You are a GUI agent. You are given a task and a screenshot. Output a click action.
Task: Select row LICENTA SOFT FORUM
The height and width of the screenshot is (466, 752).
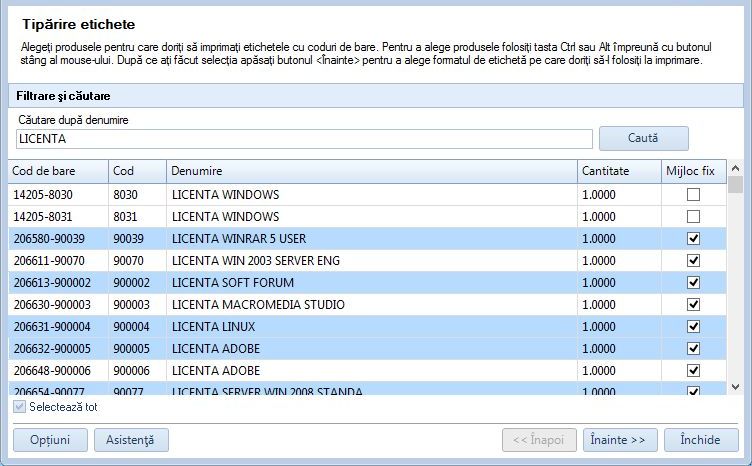pos(367,283)
